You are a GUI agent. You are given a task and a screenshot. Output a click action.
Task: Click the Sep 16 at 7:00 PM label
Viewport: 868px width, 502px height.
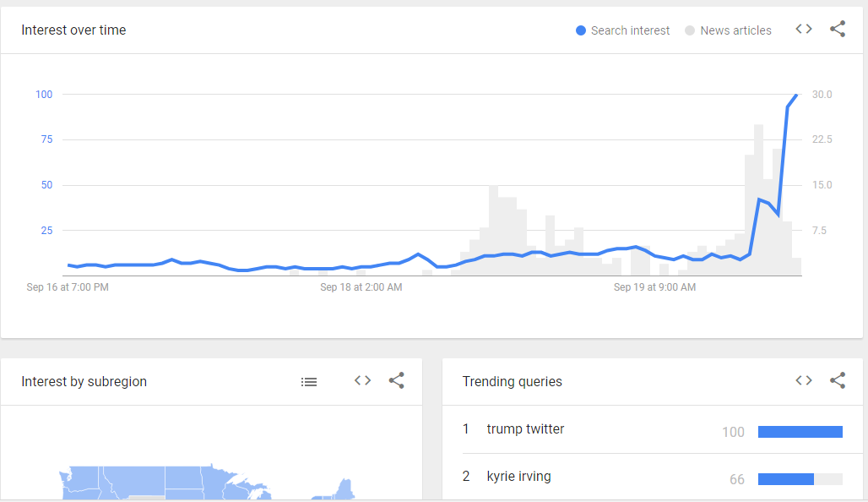[x=68, y=287]
